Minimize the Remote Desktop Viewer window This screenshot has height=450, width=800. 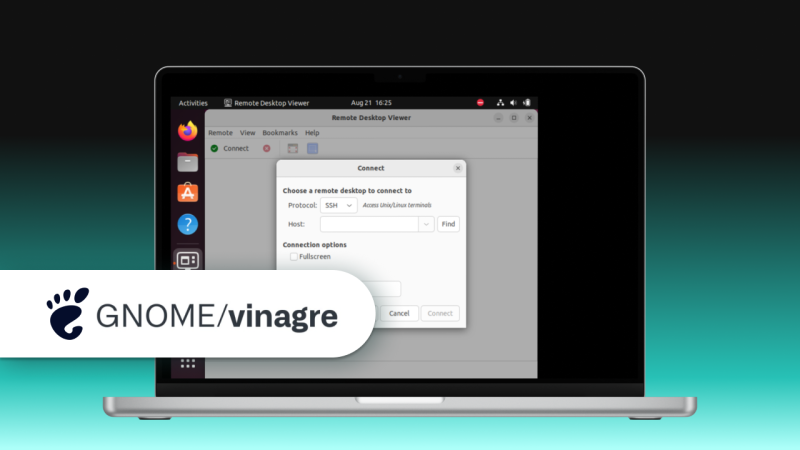coord(498,118)
